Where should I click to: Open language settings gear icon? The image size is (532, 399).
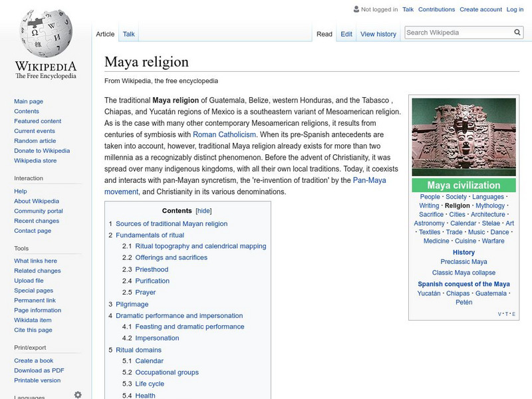(x=78, y=394)
